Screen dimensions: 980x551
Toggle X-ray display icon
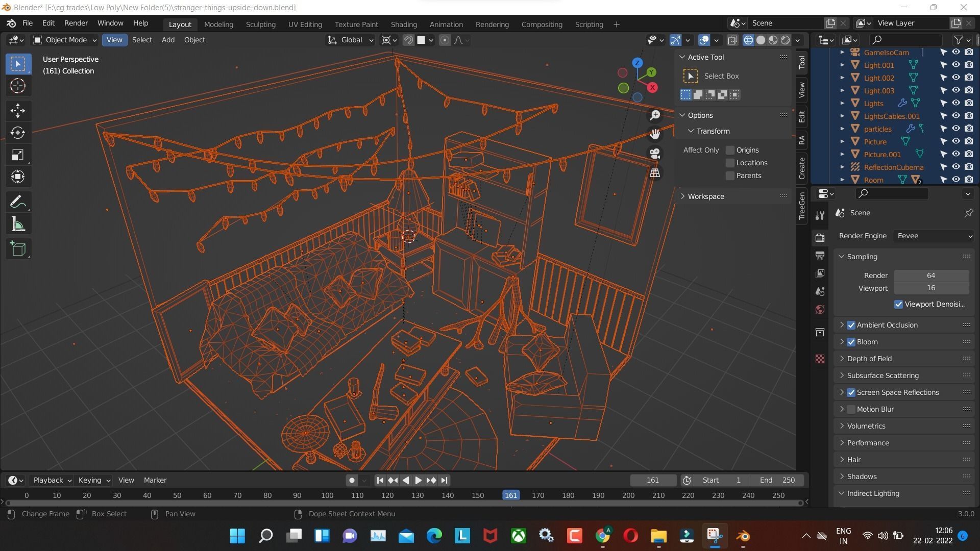coord(732,40)
